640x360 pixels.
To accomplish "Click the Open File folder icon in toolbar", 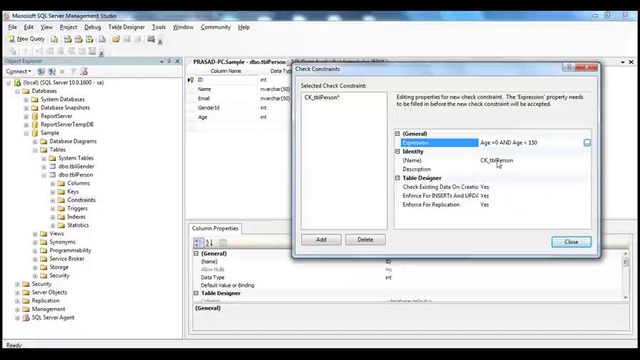I will click(x=116, y=39).
